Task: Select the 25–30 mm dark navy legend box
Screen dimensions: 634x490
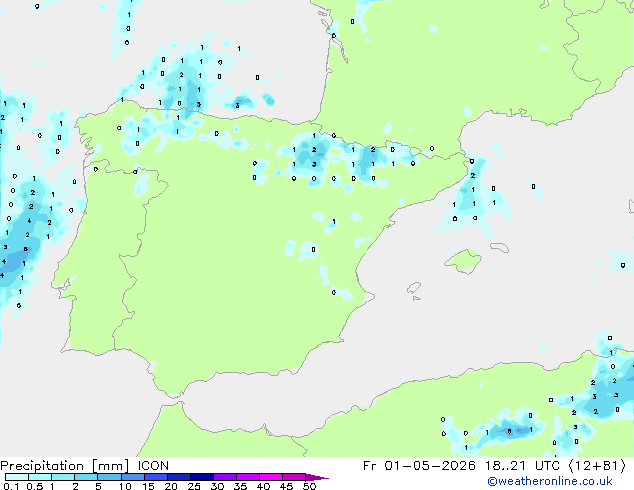Action: pyautogui.click(x=202, y=477)
